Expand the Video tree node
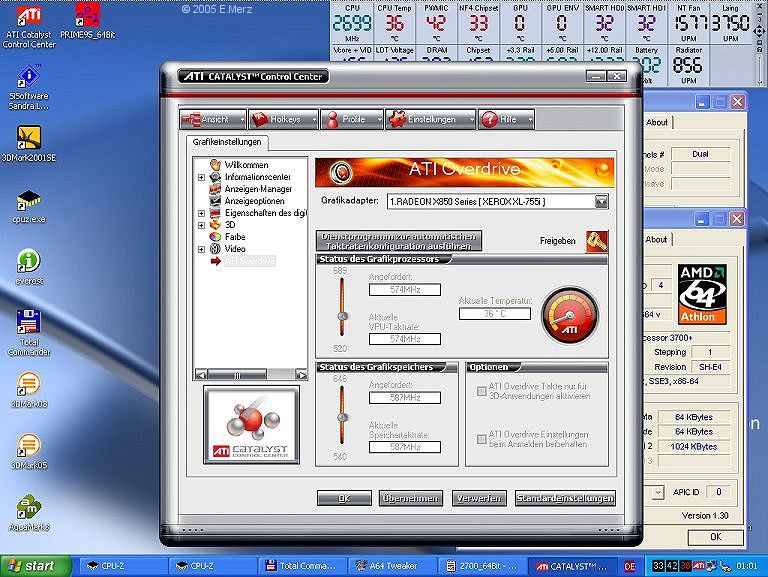The height and width of the screenshot is (577, 768). coord(201,249)
